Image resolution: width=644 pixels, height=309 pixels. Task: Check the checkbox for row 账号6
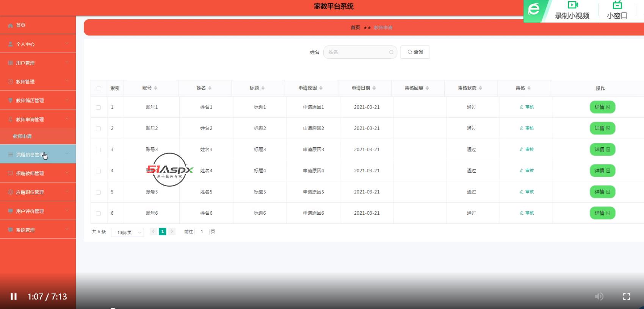pyautogui.click(x=99, y=214)
